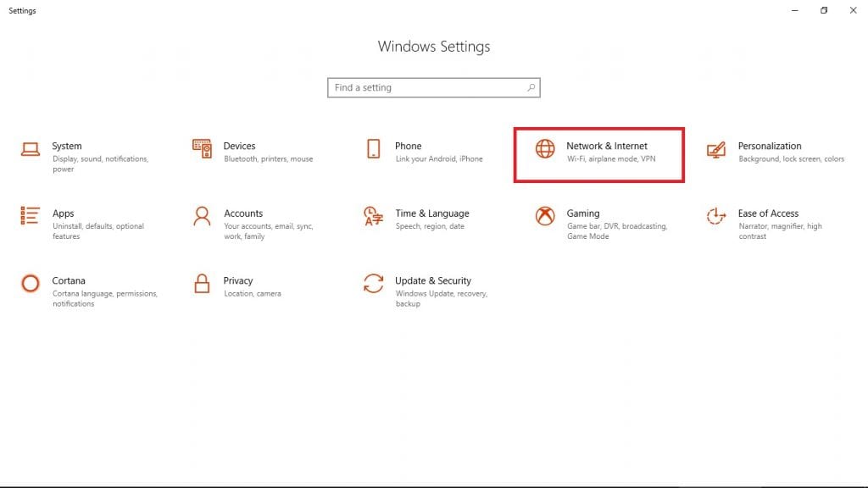Click 'Location, camera' description

[253, 294]
